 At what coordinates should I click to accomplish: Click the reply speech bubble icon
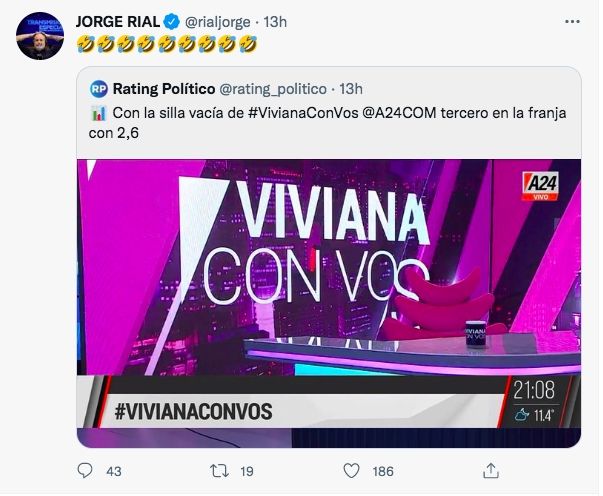[x=85, y=470]
